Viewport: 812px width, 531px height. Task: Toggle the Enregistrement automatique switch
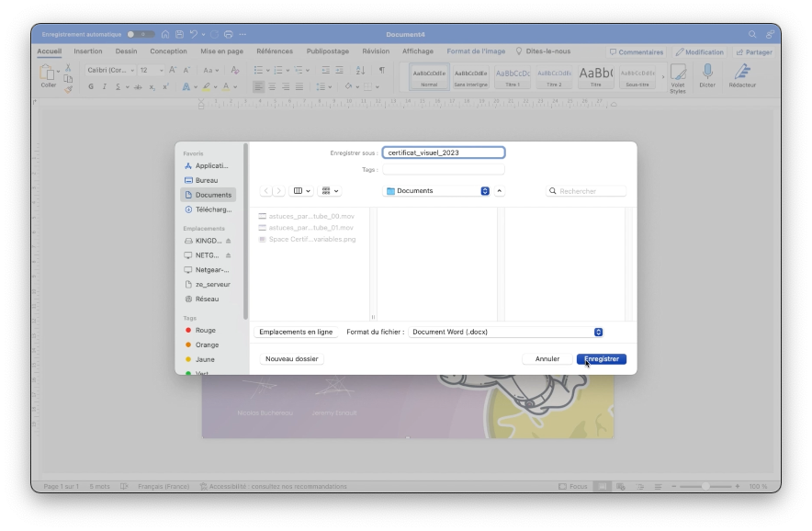(x=141, y=34)
